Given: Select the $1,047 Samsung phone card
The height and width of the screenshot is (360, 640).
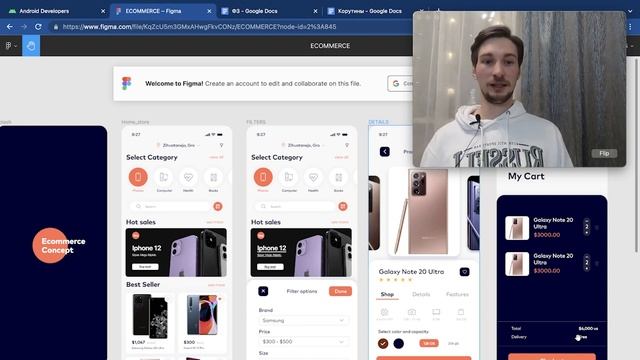Looking at the screenshot, I should 150,322.
